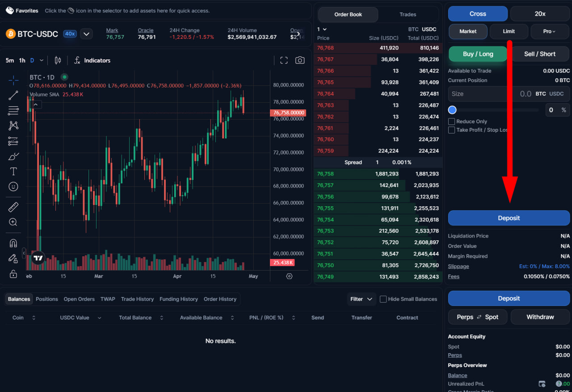Select the trend line drawing tool
The image size is (572, 392).
tap(13, 95)
